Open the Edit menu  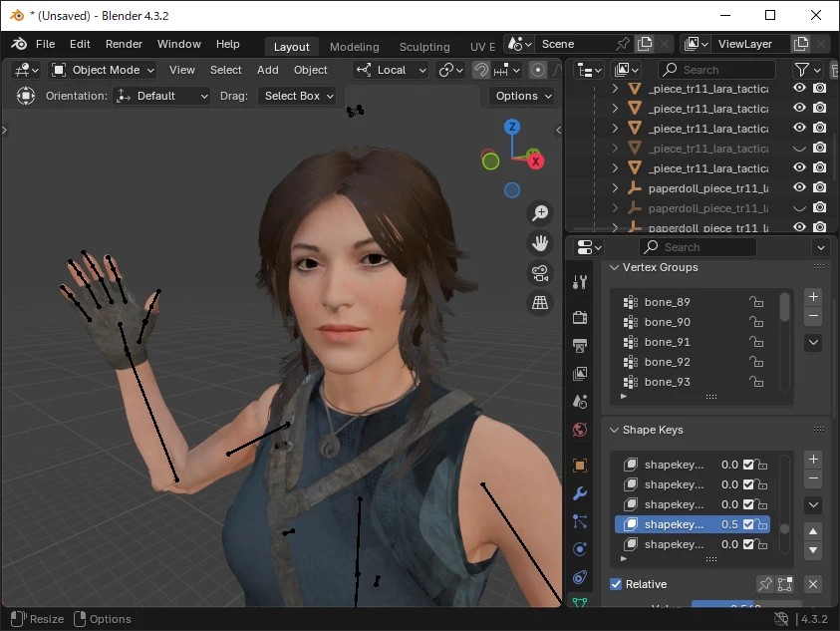coord(80,44)
